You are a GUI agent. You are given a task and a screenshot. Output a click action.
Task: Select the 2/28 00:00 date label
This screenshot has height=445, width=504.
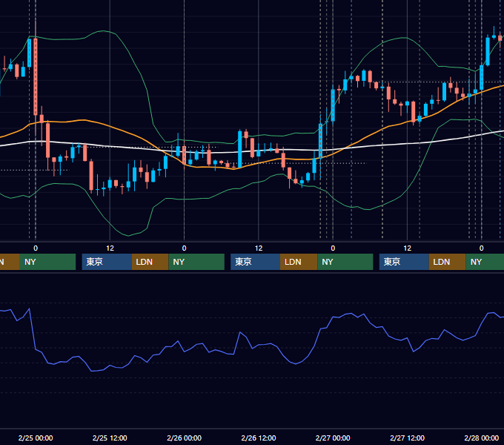482,438
